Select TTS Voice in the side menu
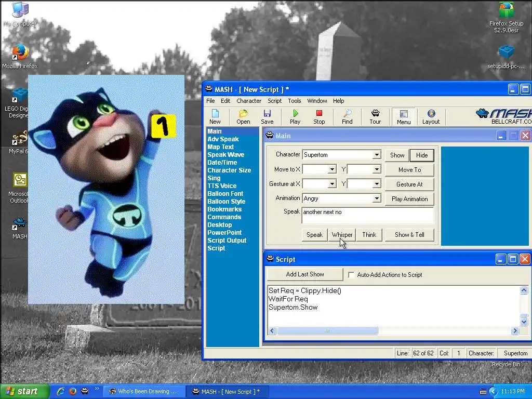The width and height of the screenshot is (532, 399). pyautogui.click(x=222, y=186)
